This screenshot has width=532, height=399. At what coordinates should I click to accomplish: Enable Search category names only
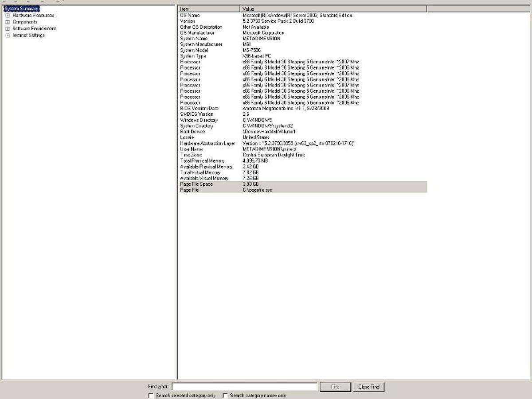(225, 395)
